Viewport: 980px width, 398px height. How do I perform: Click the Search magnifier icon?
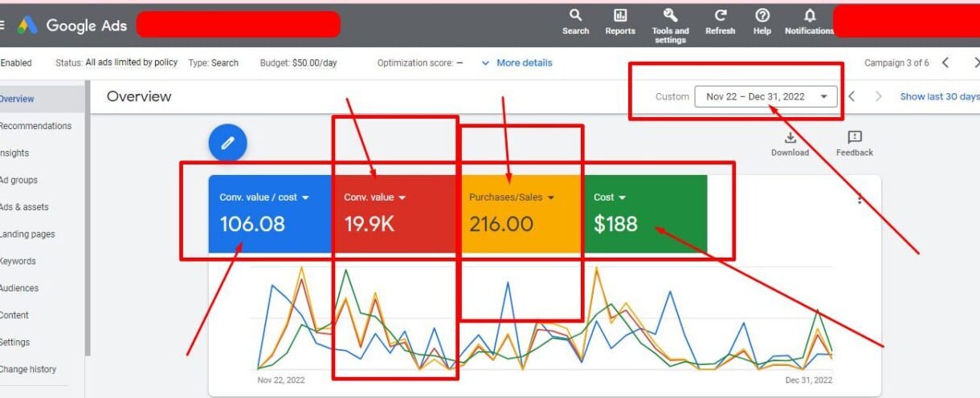click(x=575, y=15)
